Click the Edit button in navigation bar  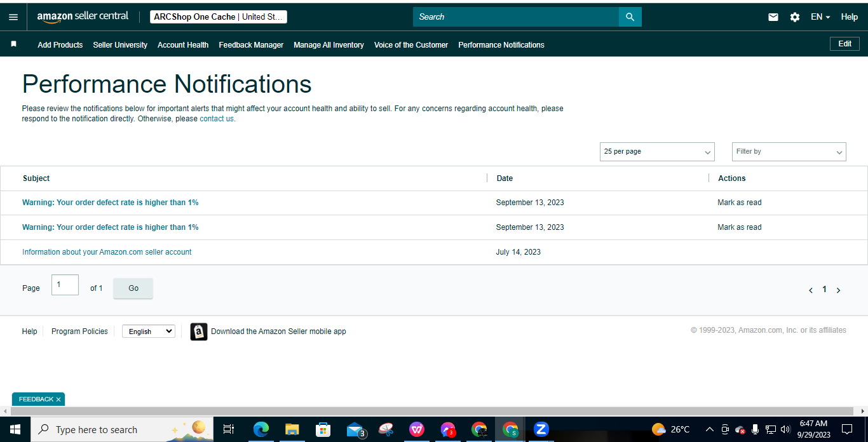(x=844, y=44)
